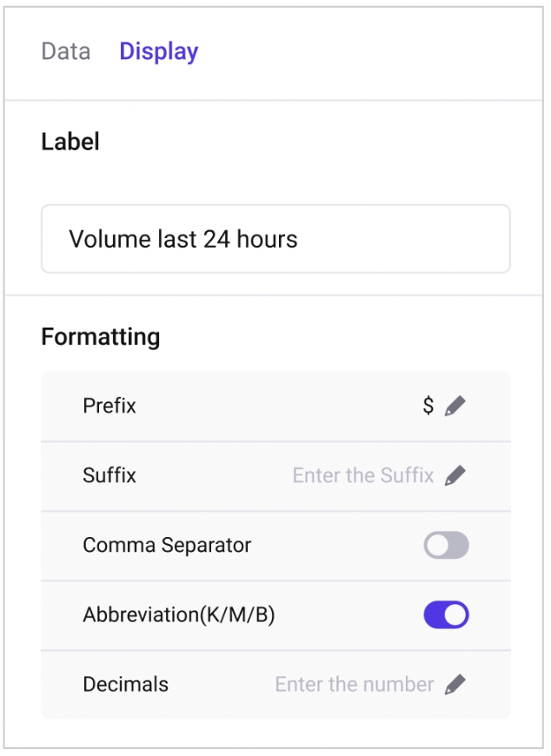Viewport: 551px width, 756px height.
Task: Click the Comma Separator label text
Action: point(167,545)
